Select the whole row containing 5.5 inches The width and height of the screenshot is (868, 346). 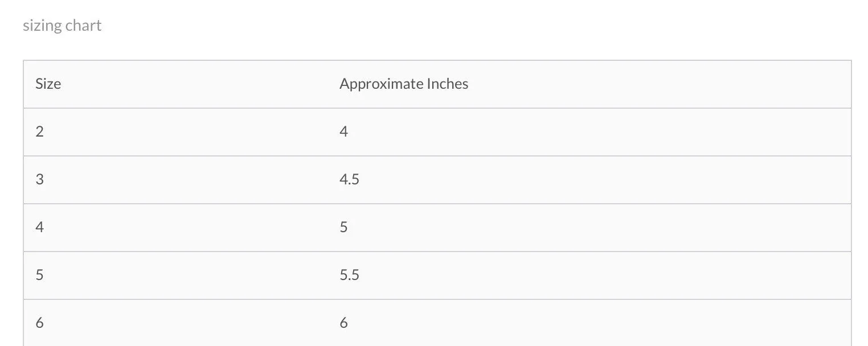click(437, 275)
